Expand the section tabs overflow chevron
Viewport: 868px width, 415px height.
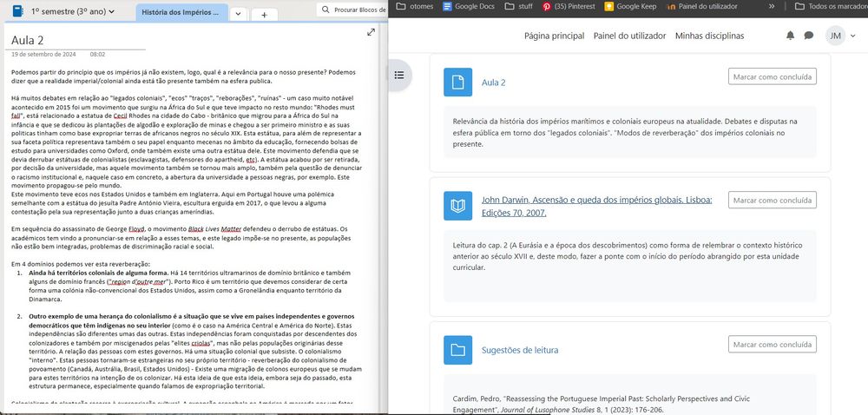click(239, 15)
